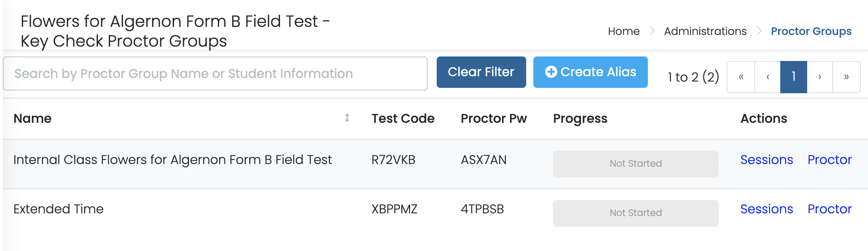
Task: View Sessions for Extended Time group
Action: click(x=766, y=209)
